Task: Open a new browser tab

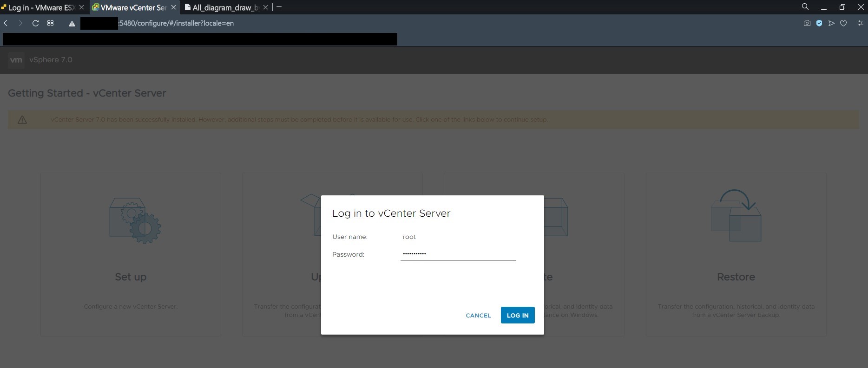Action: point(279,7)
